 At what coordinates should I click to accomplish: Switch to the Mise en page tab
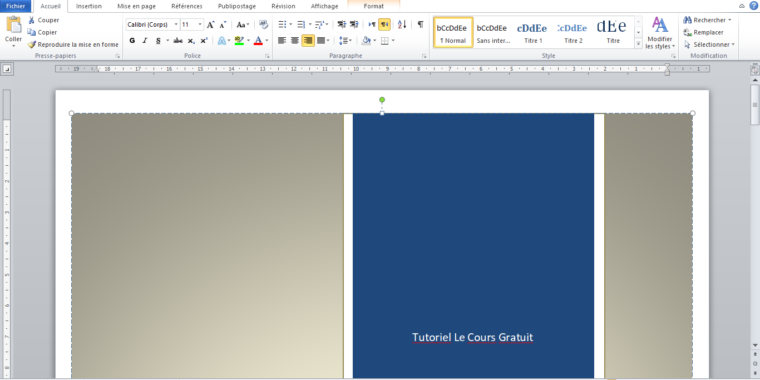pyautogui.click(x=137, y=6)
